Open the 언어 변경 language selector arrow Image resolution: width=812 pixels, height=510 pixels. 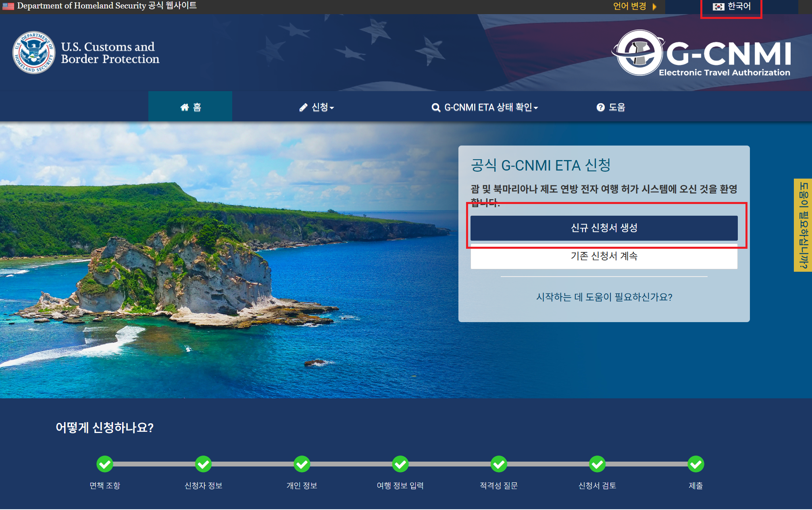[x=654, y=6]
